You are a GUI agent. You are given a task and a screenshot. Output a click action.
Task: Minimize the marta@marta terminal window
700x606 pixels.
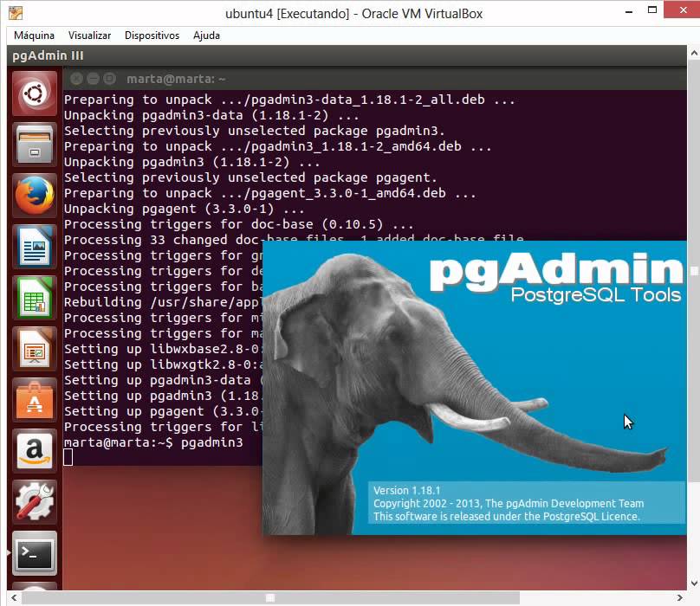(x=93, y=79)
